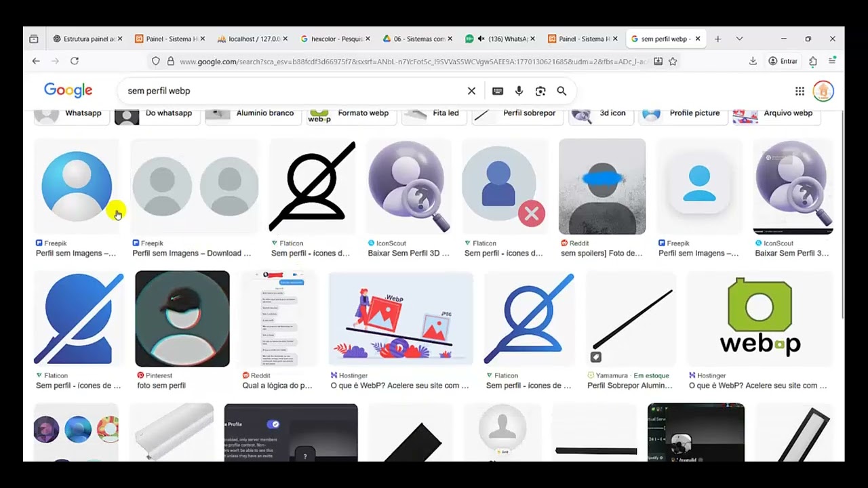868x488 pixels.
Task: Bookmark this page with star
Action: pos(673,61)
